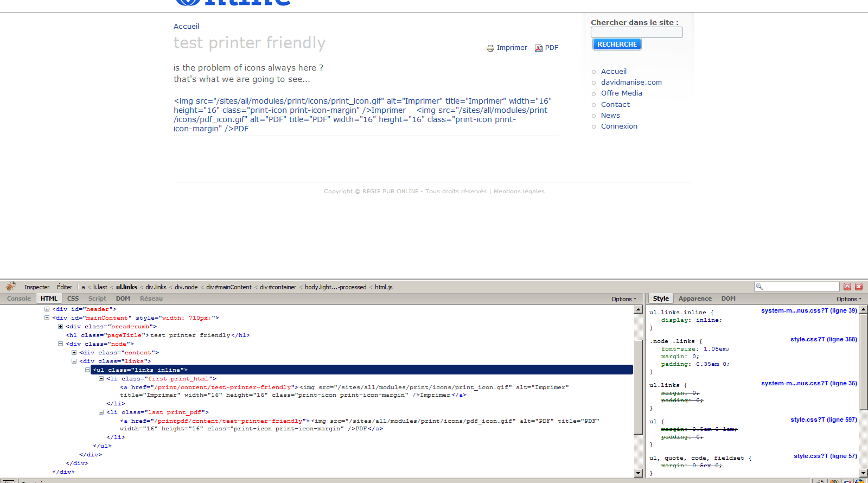Open Style panel Options dropdown
Screen dimensions: 868x483
[848, 299]
